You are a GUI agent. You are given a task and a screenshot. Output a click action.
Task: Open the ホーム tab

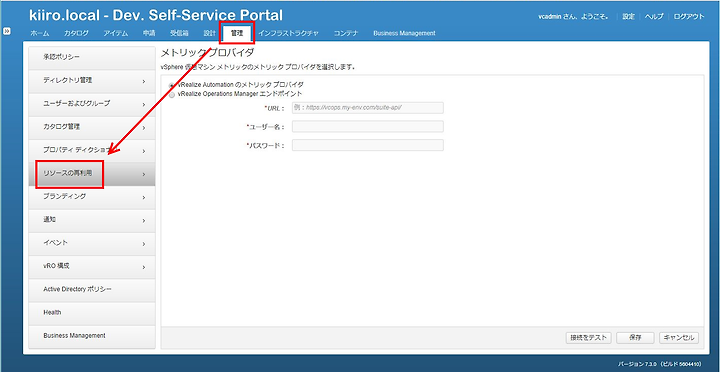click(39, 33)
